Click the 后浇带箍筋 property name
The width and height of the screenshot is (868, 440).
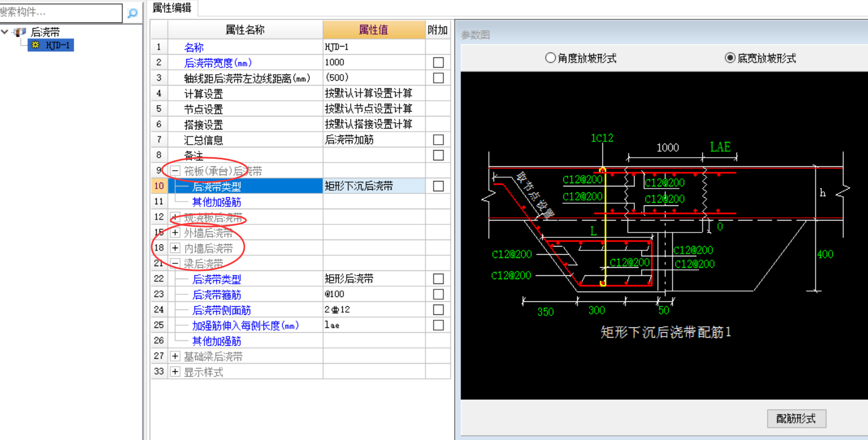217,295
